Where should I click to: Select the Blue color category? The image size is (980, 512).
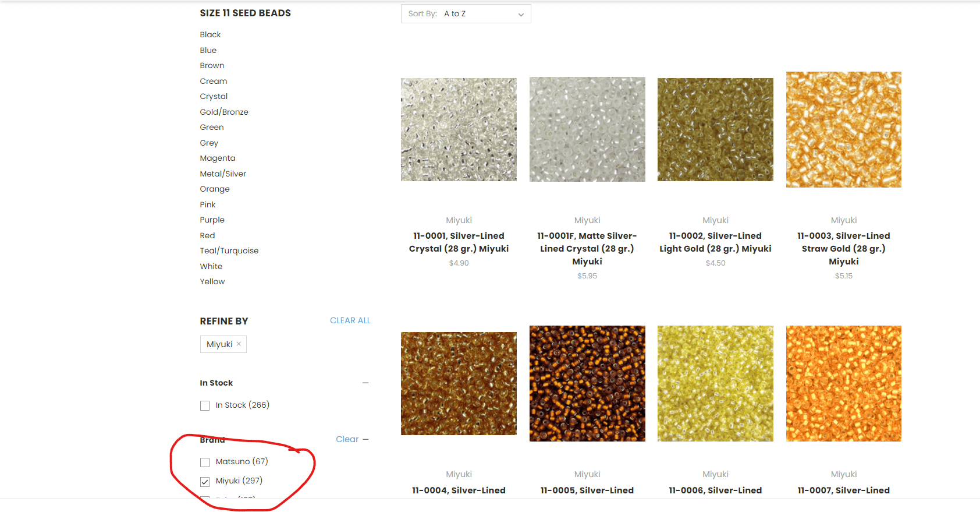[x=208, y=50]
